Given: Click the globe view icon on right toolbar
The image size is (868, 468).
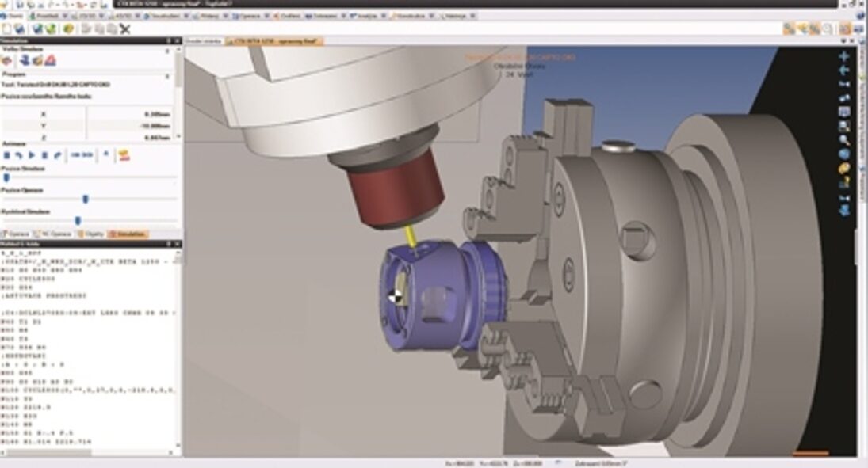Looking at the screenshot, I should click(844, 154).
